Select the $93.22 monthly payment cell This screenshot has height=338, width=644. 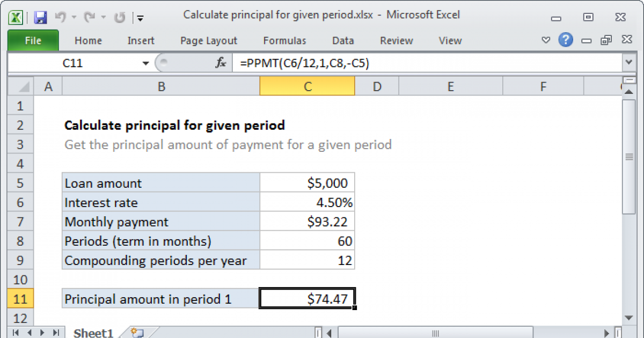coord(308,222)
